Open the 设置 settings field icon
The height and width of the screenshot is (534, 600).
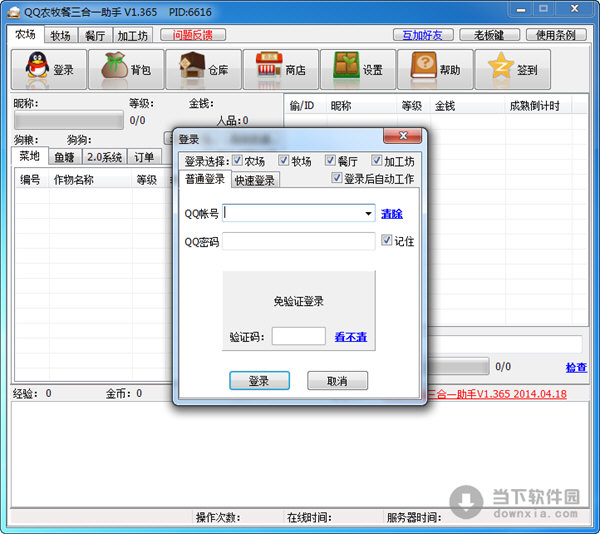pos(358,69)
